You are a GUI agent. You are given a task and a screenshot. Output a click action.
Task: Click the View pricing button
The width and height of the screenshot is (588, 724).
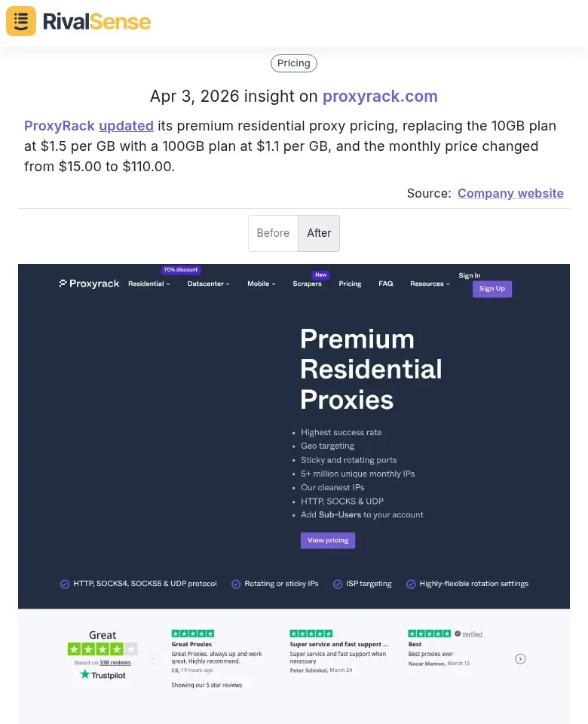pos(327,540)
